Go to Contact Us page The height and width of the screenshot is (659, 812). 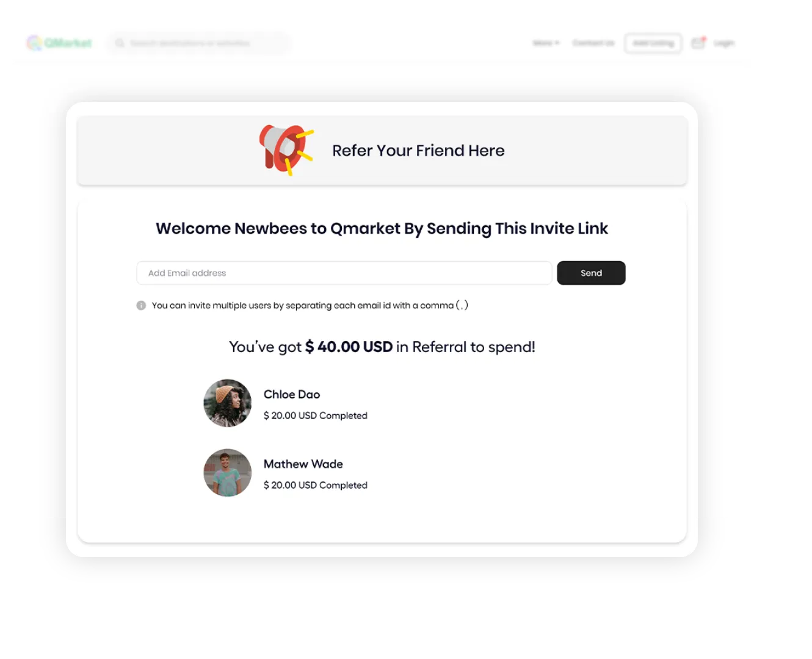(593, 43)
